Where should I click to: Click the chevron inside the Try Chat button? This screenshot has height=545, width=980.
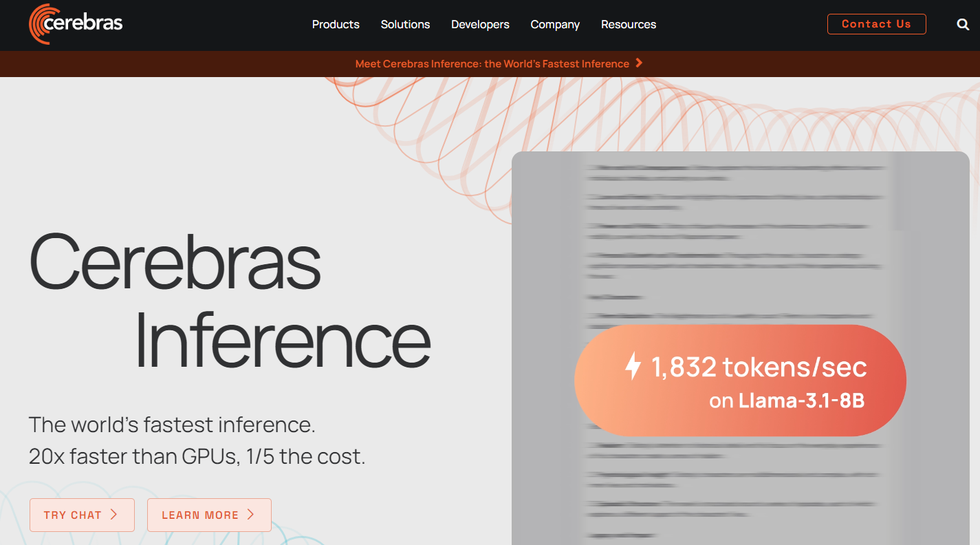(x=115, y=515)
